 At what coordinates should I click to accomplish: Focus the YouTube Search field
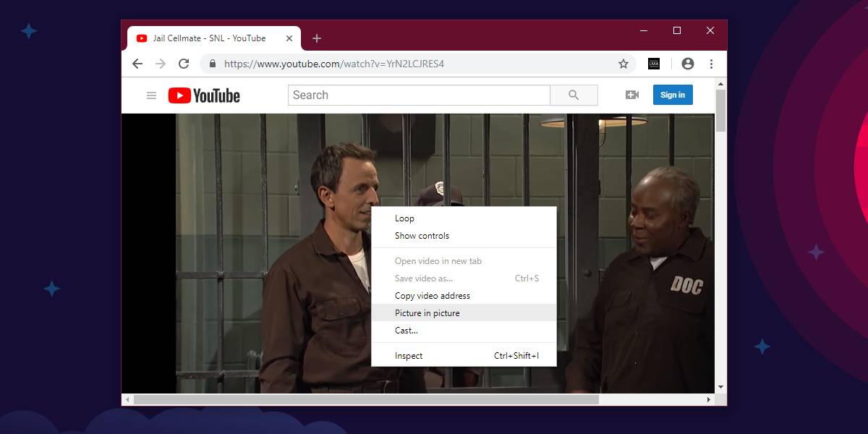pos(419,95)
